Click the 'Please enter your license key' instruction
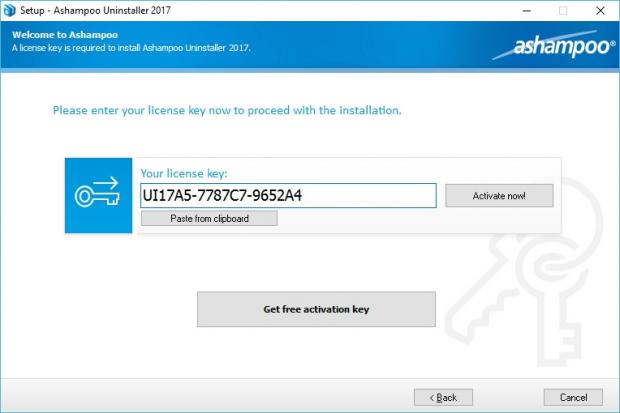The height and width of the screenshot is (413, 620). point(227,109)
